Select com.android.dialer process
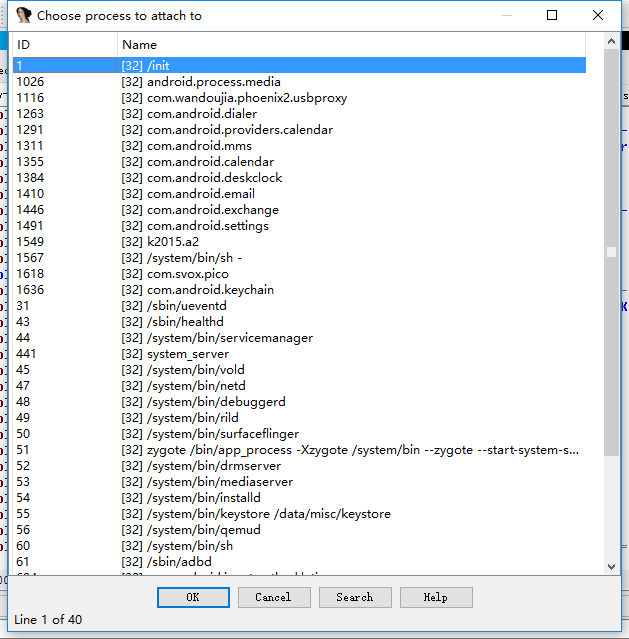 click(300, 114)
